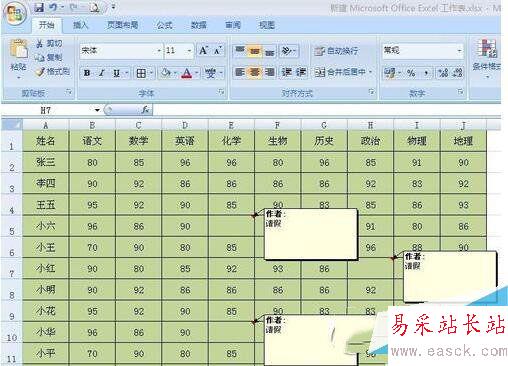Toggle Underline formatting
The image size is (508, 366).
click(116, 73)
